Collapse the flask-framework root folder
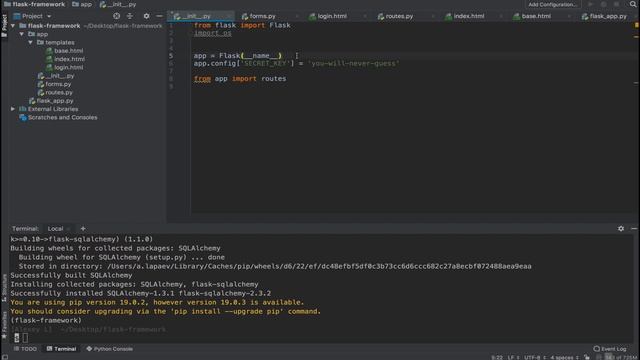Screen dimensions: 640x360 [x=13, y=26]
